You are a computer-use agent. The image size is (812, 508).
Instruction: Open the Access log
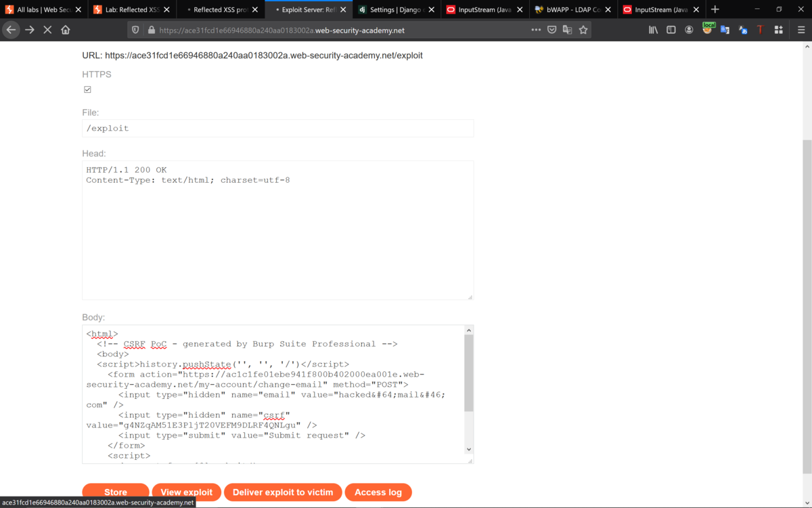coord(378,492)
